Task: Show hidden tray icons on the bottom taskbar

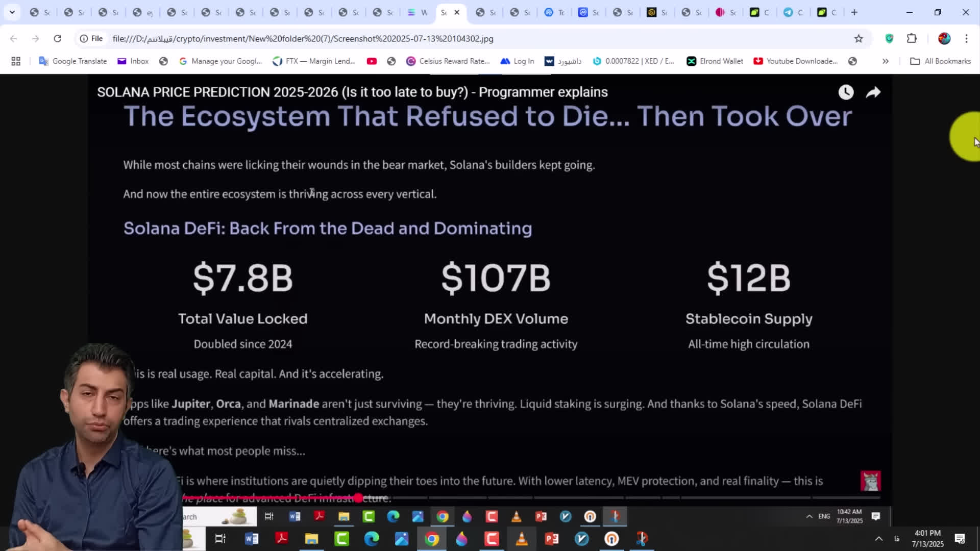Action: (878, 539)
